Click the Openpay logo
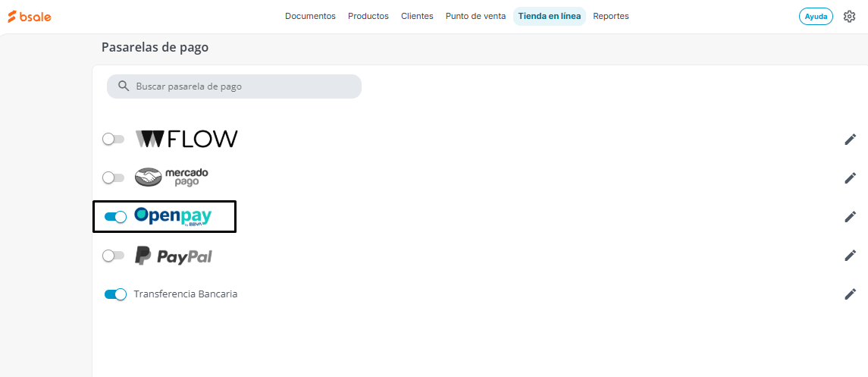 tap(173, 216)
